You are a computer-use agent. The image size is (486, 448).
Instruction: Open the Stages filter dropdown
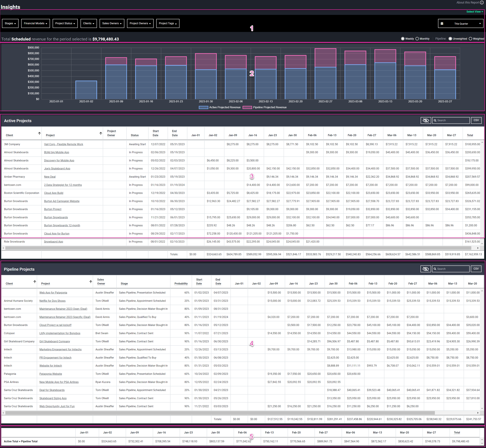tap(10, 24)
